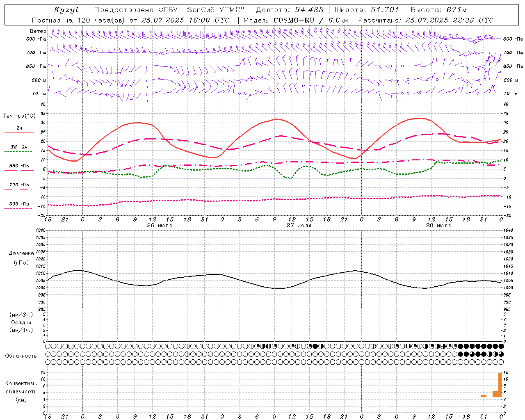Click the "26 июля" date label
The image size is (525, 420).
[x=160, y=226]
